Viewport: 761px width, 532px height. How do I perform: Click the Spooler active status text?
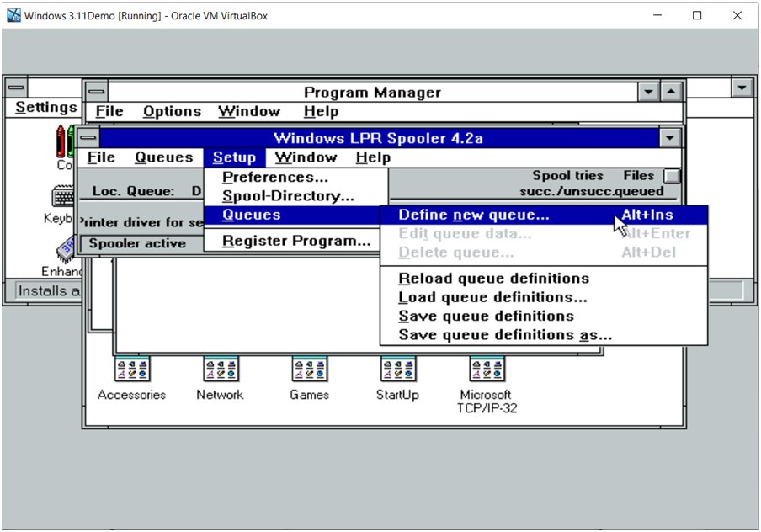137,243
